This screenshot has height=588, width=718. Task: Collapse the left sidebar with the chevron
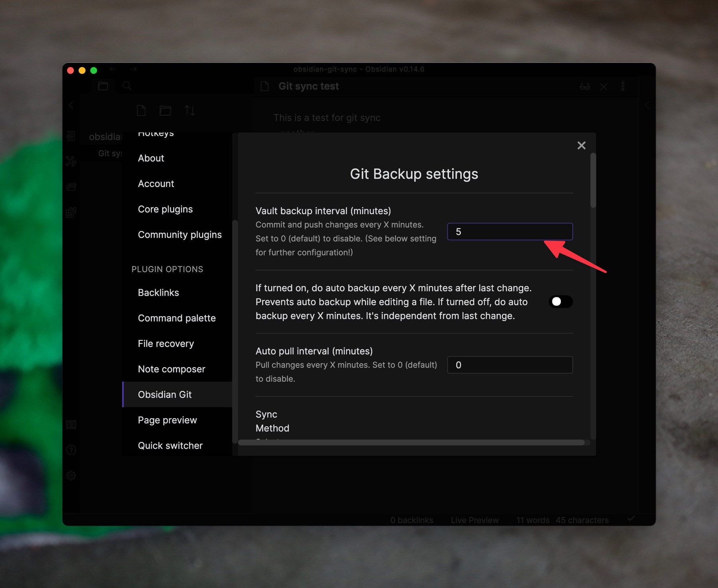coord(71,105)
